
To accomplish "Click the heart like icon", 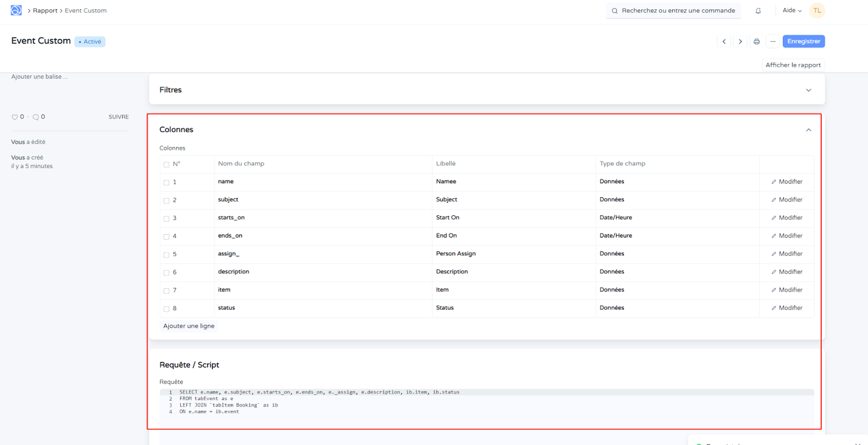I will pyautogui.click(x=15, y=117).
